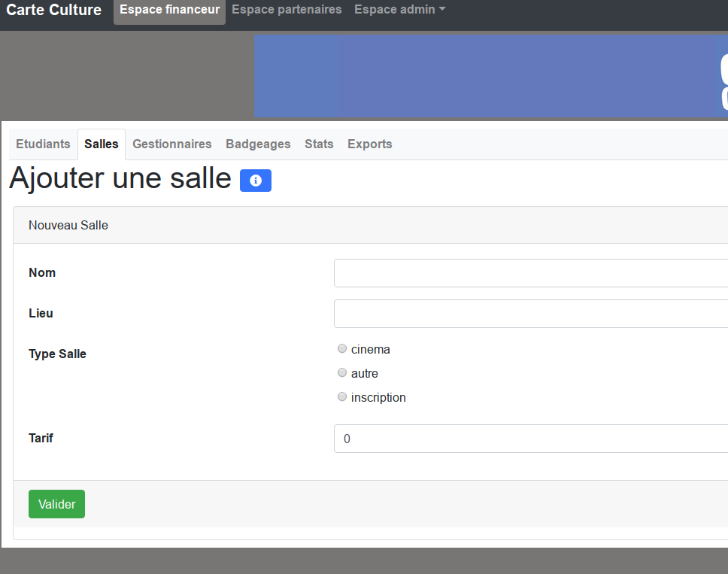
Task: Select the cinema radio button
Action: 342,349
